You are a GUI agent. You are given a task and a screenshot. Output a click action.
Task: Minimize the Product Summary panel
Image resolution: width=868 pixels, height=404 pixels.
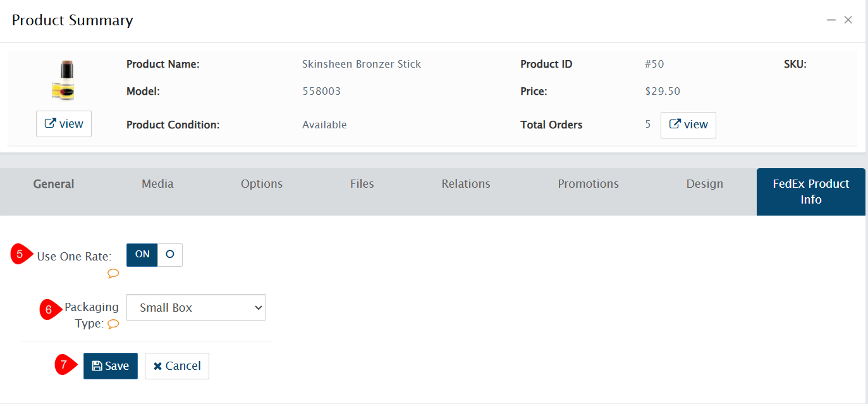pos(831,20)
